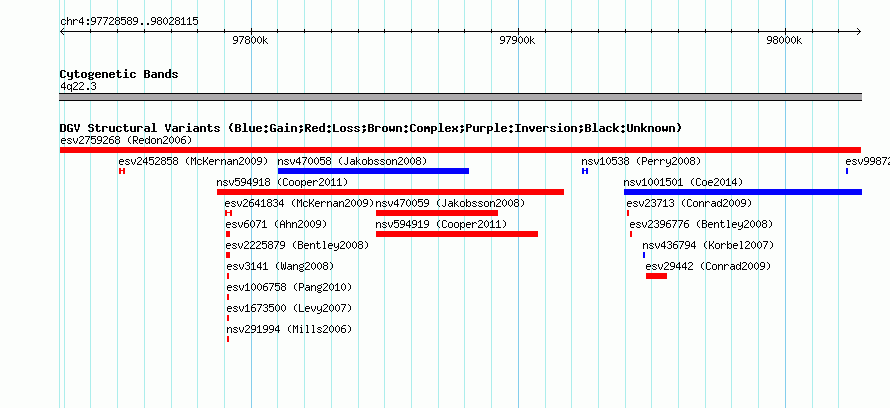The width and height of the screenshot is (890, 408).
Task: Click the left arrowhead of the ruler
Action: [x=62, y=32]
